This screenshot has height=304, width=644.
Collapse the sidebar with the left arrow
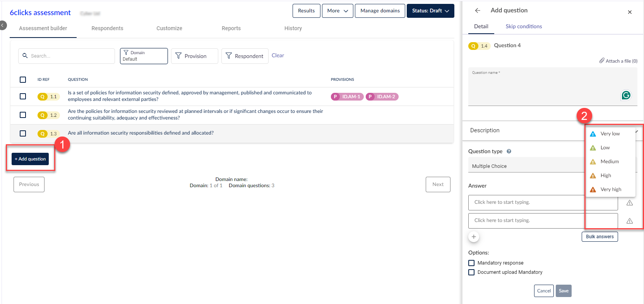(3, 26)
